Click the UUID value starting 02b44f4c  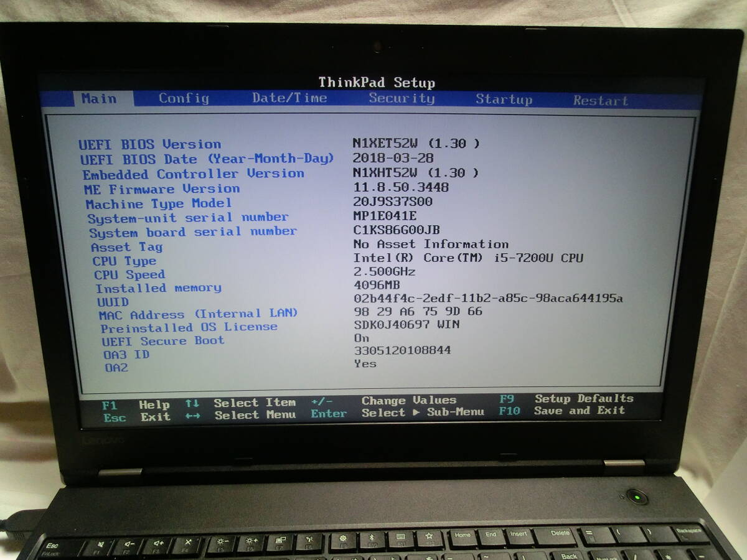[488, 299]
